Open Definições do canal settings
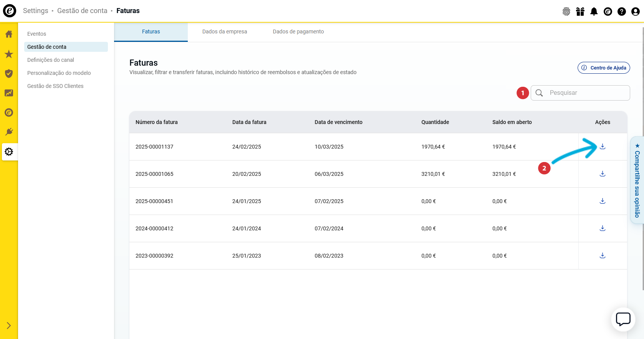Image resolution: width=644 pixels, height=339 pixels. (51, 60)
